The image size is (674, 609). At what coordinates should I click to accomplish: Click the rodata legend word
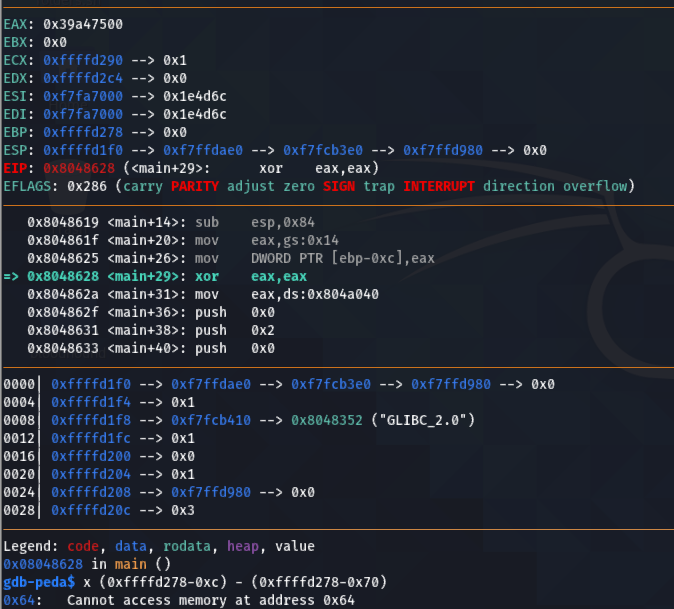[187, 546]
